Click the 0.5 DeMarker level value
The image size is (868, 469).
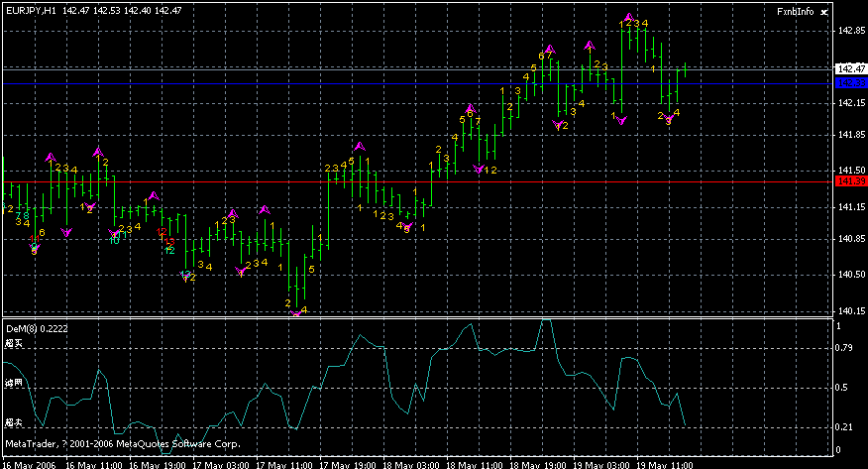click(x=841, y=388)
